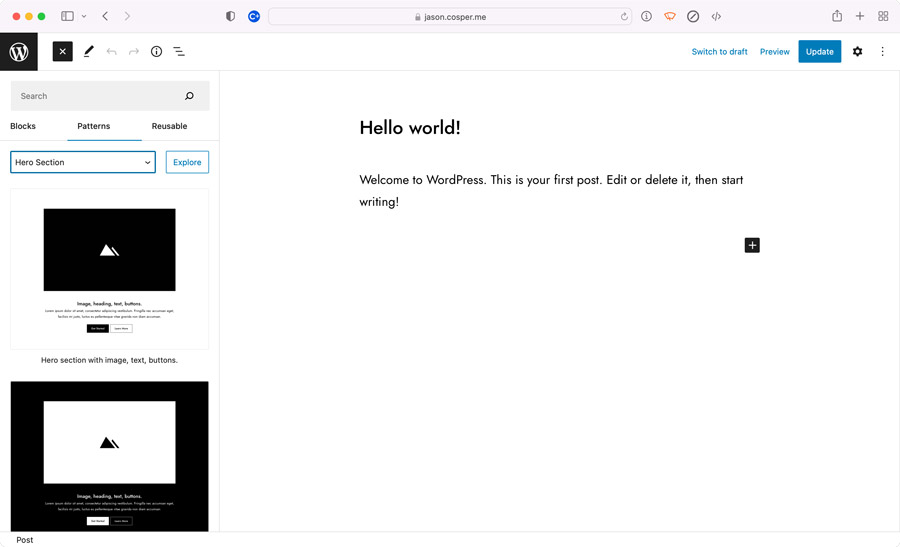
Task: Click the Redo arrow icon
Action: (x=134, y=52)
